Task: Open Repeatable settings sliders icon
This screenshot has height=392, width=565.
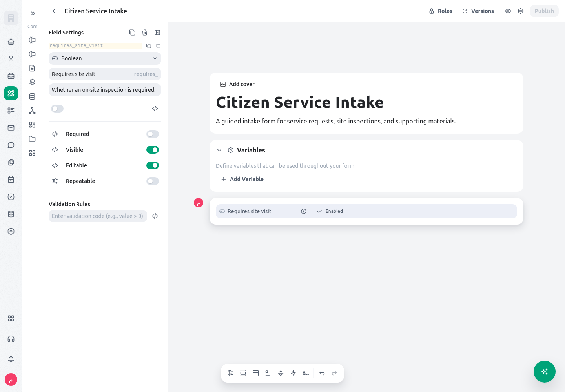Action: (55, 181)
